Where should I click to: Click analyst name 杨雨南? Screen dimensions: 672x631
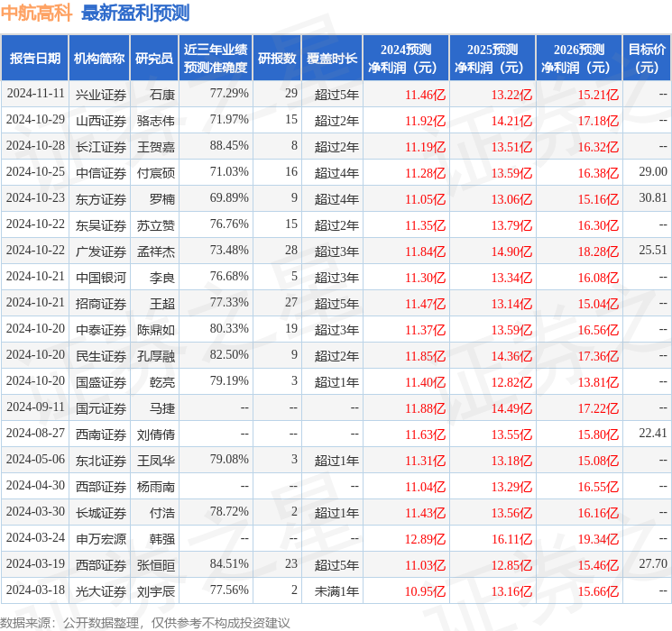click(x=156, y=487)
